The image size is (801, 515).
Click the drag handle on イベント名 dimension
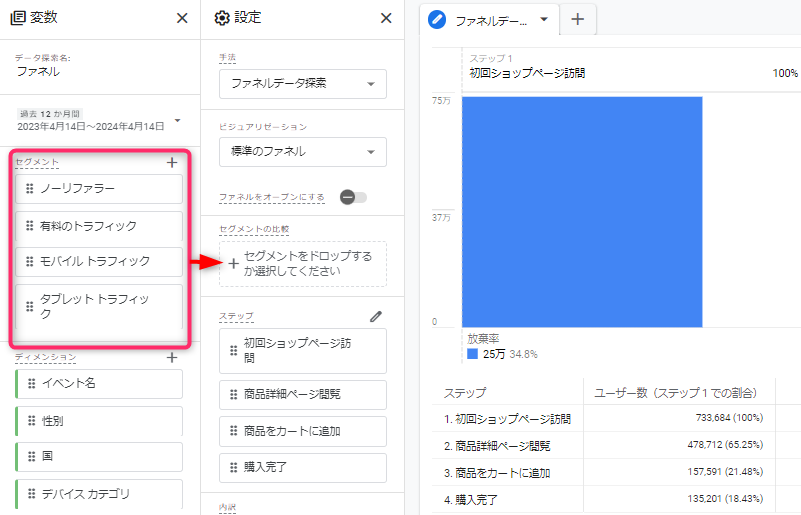pyautogui.click(x=32, y=384)
